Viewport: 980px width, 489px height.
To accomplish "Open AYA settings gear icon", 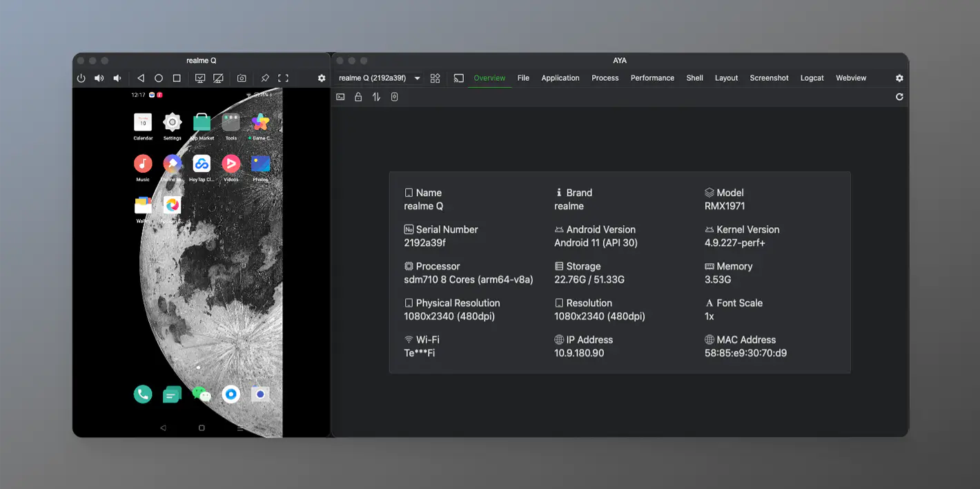I will tap(899, 79).
